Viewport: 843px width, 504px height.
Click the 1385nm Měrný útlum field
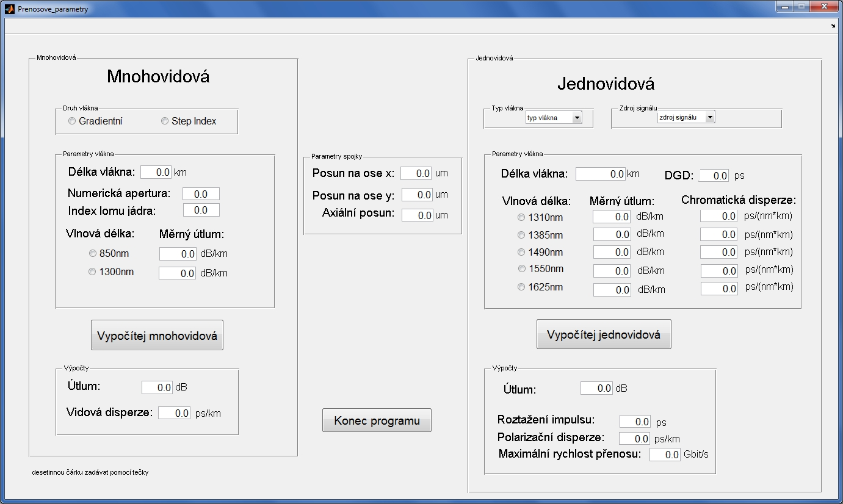[x=612, y=234]
